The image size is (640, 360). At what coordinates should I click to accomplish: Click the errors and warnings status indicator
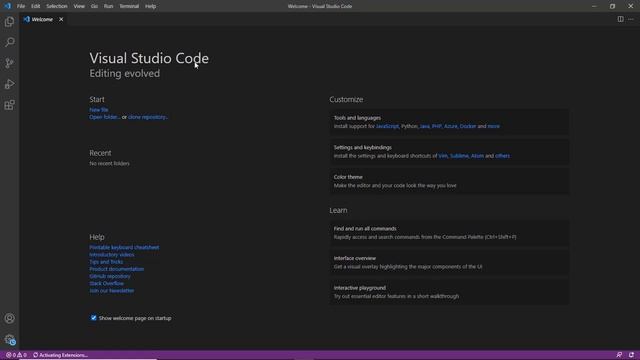16,355
